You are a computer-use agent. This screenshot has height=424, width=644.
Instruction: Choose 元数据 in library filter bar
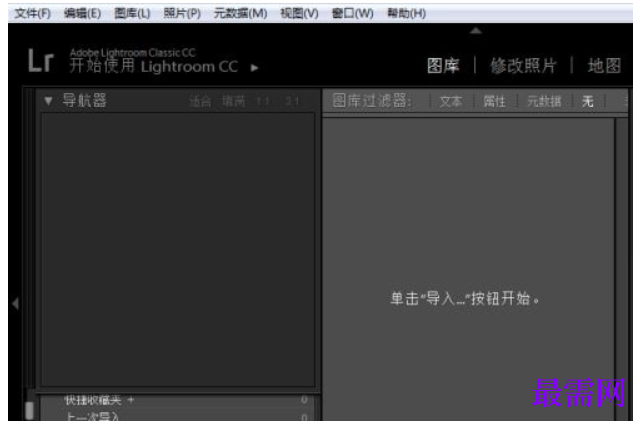click(544, 101)
